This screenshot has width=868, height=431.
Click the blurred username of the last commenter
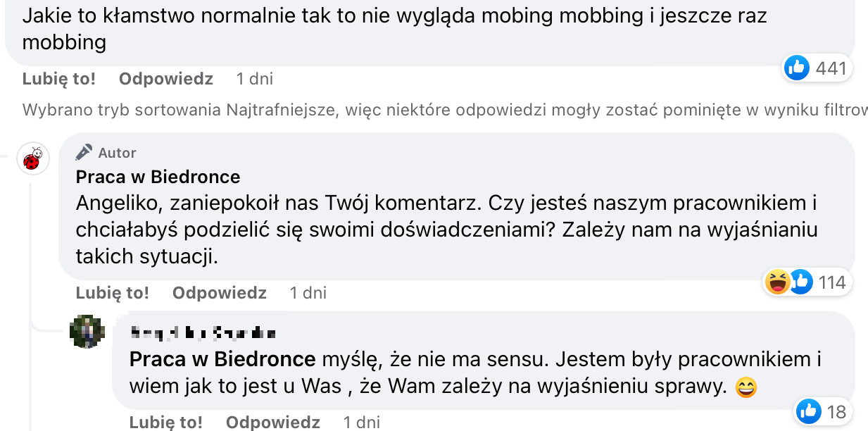pos(202,332)
